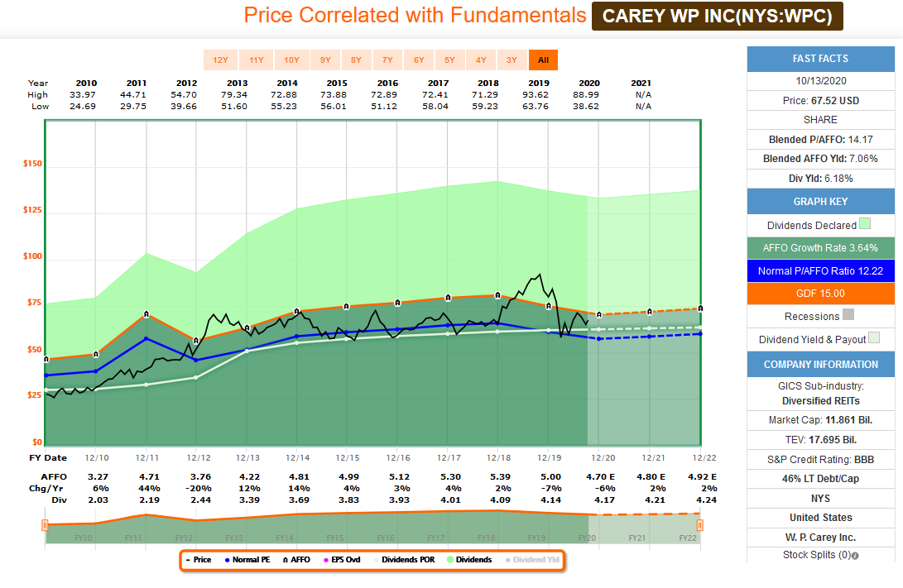
Task: Click the CAREY WP INC(NYS:WPC) ticker button
Action: click(x=717, y=16)
